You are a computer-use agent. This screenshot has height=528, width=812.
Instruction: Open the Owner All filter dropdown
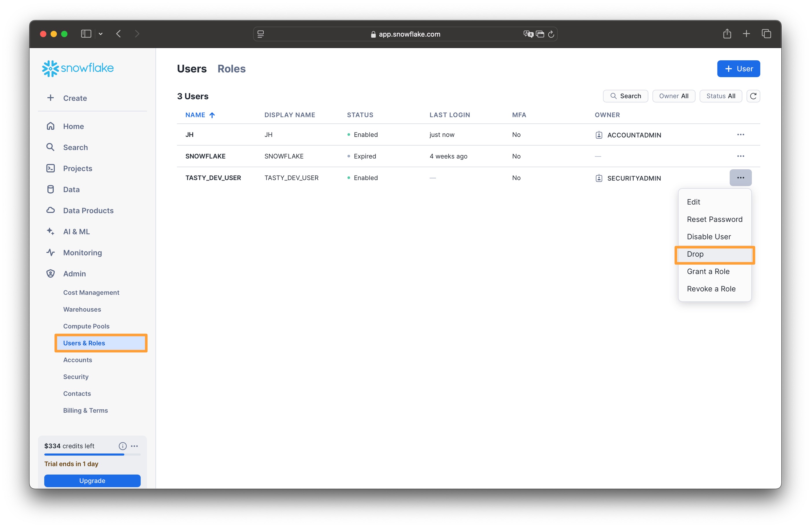click(x=674, y=96)
